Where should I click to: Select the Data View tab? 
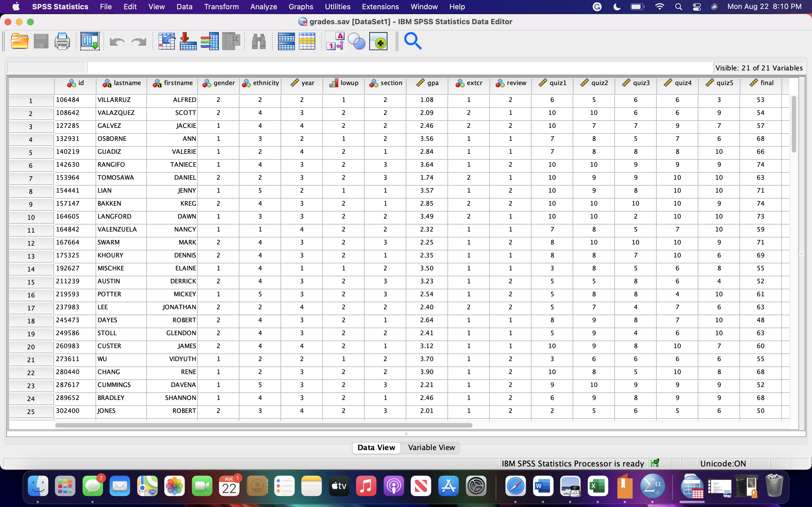[x=376, y=448]
